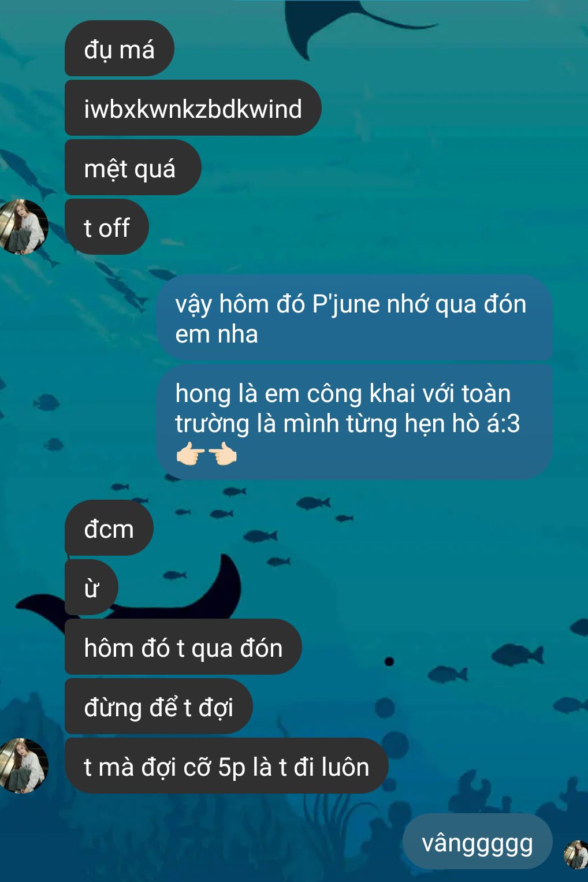Select the 'hôm đó t qua đón' message
Screen dimensions: 588x882
point(183,647)
